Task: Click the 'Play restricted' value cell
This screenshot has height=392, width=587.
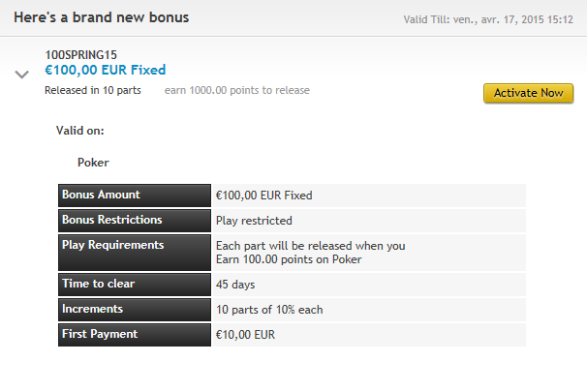Action: tap(254, 221)
